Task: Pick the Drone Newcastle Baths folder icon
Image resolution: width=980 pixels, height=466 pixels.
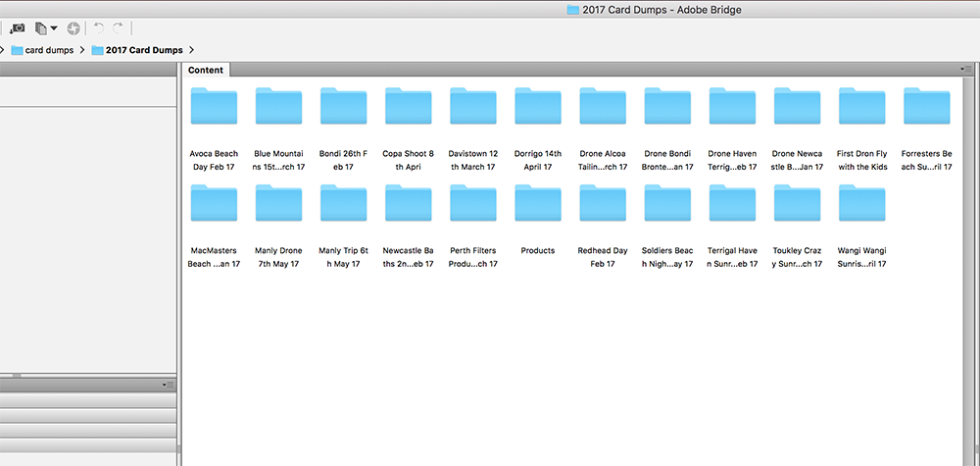Action: pyautogui.click(x=797, y=106)
